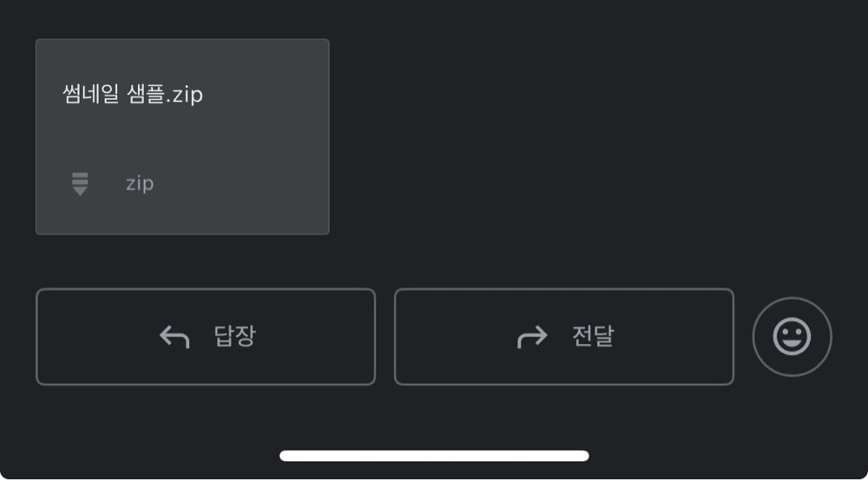This screenshot has width=868, height=480.
Task: Click the gray zip type label
Action: click(x=140, y=184)
